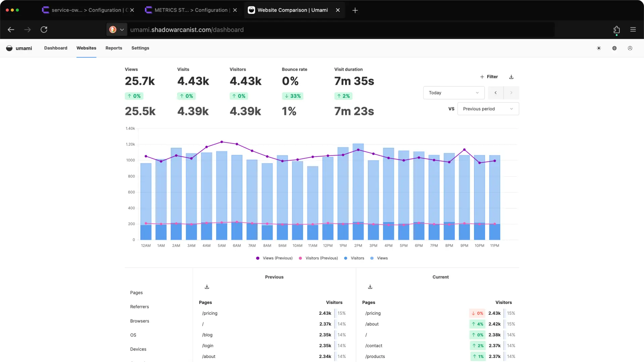Go to the Reports menu item

[x=114, y=48]
